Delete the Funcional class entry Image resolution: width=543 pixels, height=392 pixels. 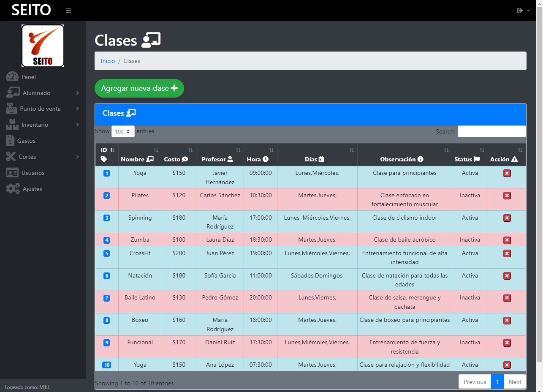coord(507,343)
